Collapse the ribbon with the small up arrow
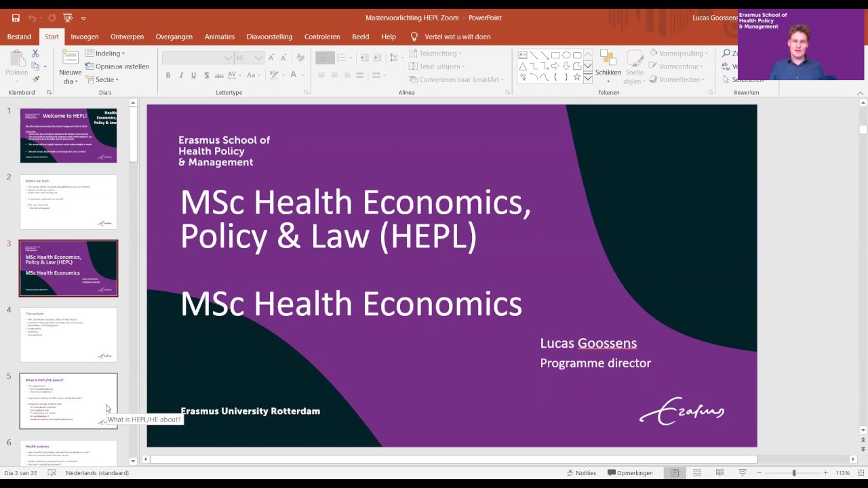Viewport: 868px width, 488px height. (x=861, y=93)
